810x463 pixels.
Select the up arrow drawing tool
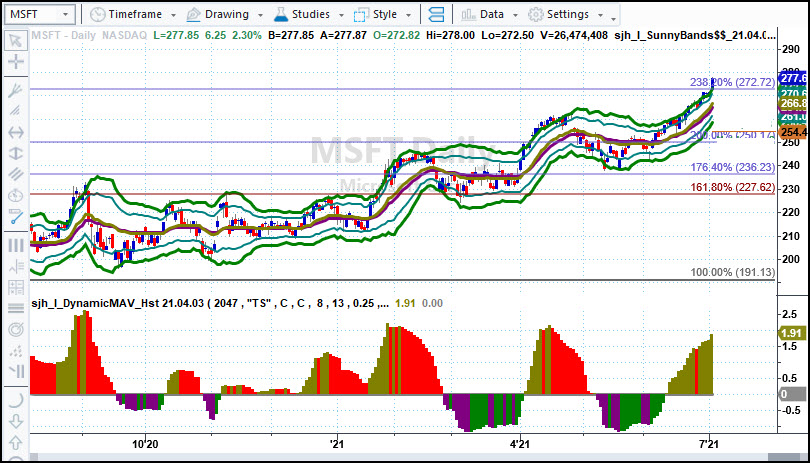16,442
